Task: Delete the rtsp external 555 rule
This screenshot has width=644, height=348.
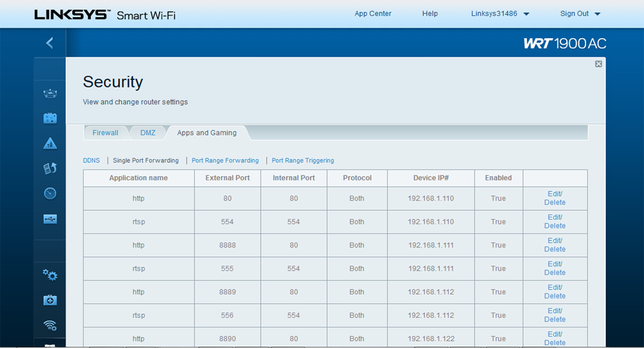Action: [554, 273]
